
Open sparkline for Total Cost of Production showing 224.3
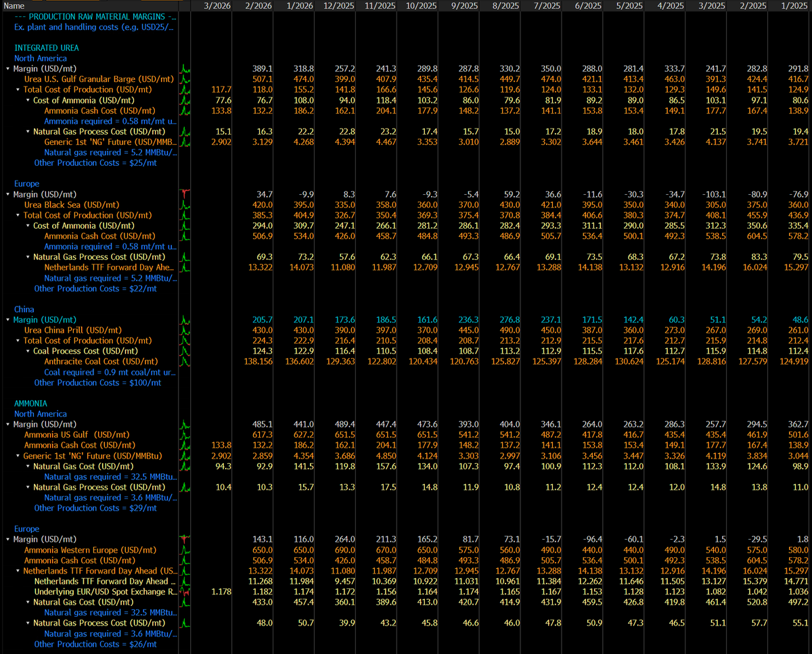pos(185,341)
